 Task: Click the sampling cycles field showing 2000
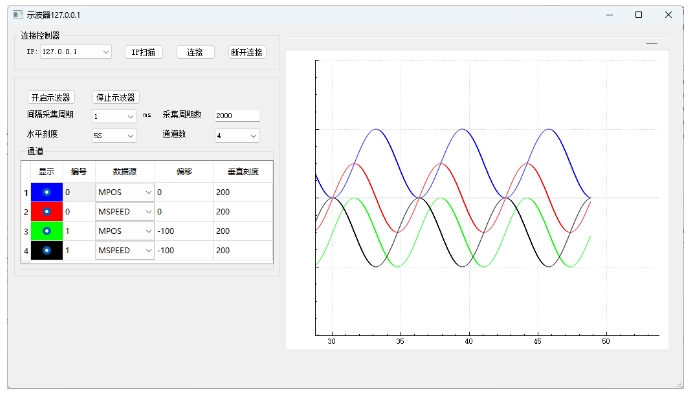click(237, 115)
